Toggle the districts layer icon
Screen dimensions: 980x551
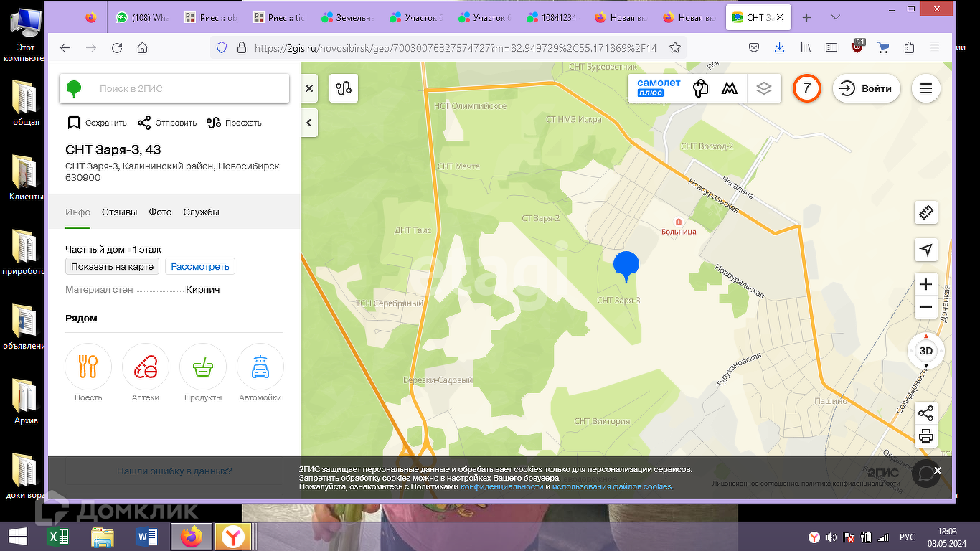[701, 88]
